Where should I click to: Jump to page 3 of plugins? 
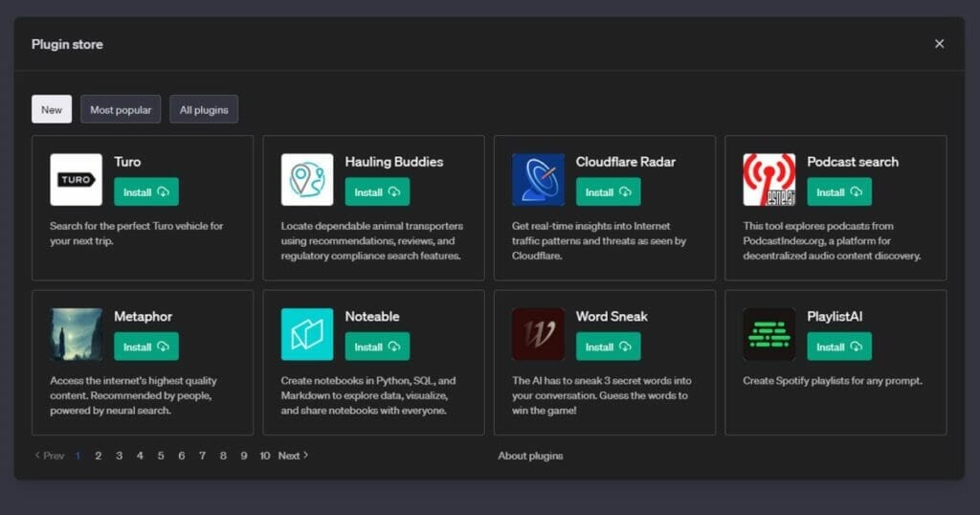point(119,456)
